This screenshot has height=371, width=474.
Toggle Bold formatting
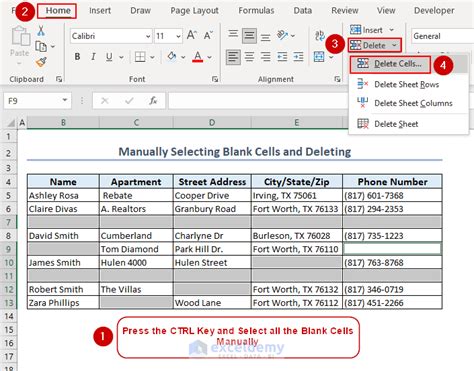77,57
